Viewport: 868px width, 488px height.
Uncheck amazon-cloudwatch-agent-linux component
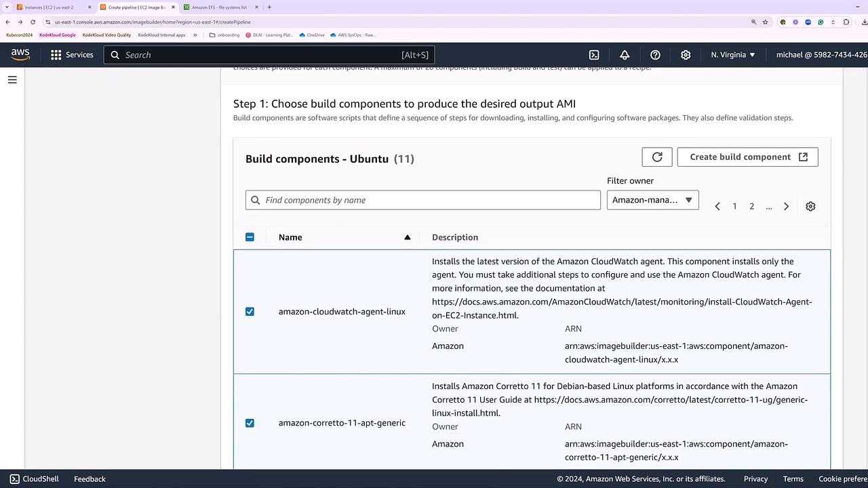(250, 312)
